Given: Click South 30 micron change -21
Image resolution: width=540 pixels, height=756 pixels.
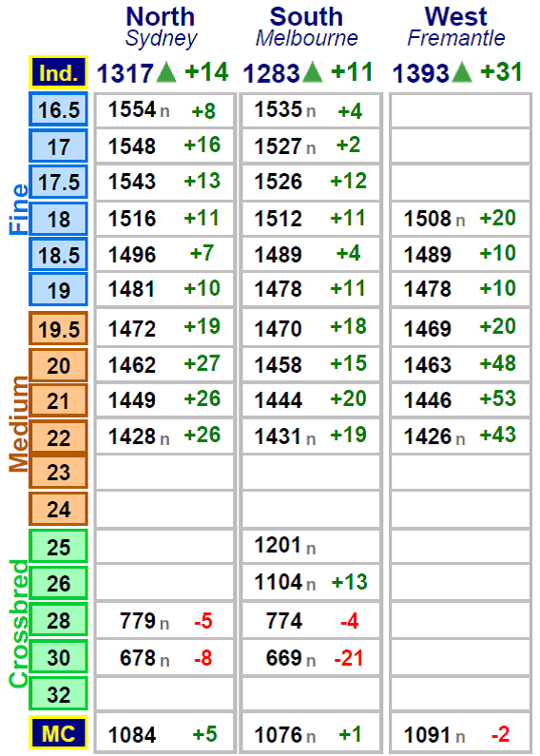Looking at the screenshot, I should pyautogui.click(x=349, y=658).
